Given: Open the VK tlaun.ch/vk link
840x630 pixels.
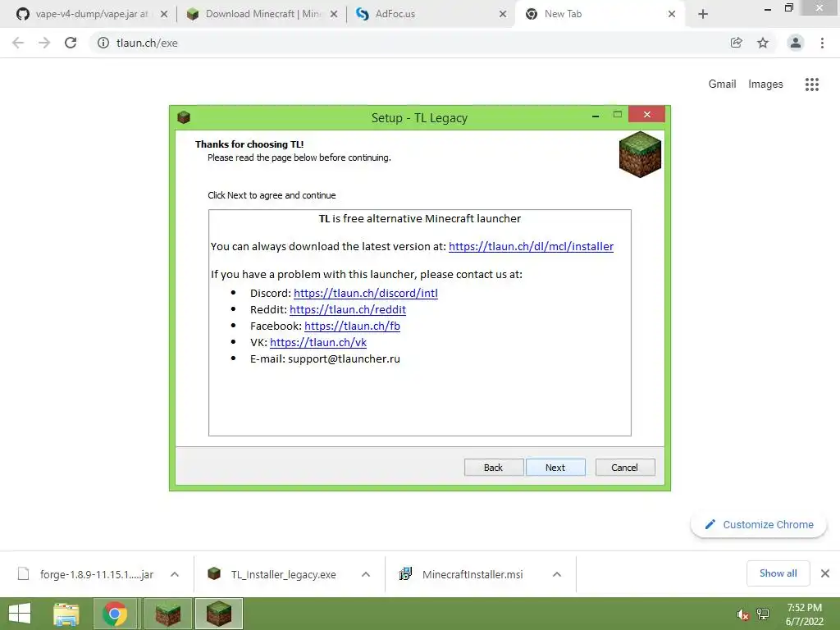Looking at the screenshot, I should (x=318, y=342).
